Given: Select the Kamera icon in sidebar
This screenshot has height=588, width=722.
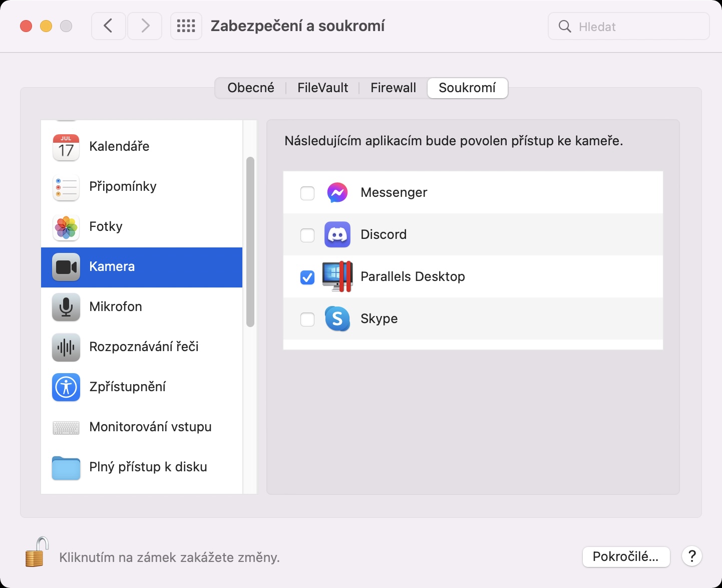Looking at the screenshot, I should click(x=66, y=267).
